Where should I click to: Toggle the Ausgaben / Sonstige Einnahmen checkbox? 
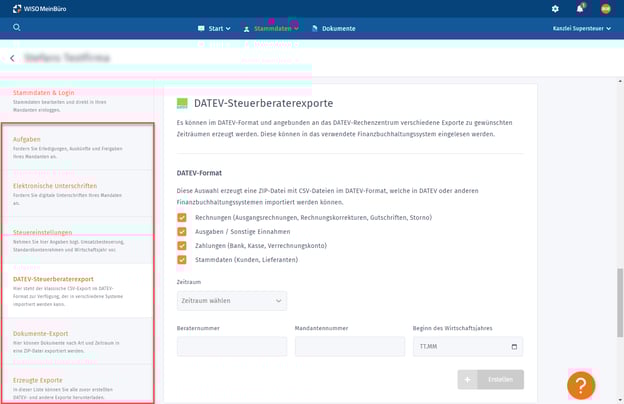[182, 231]
